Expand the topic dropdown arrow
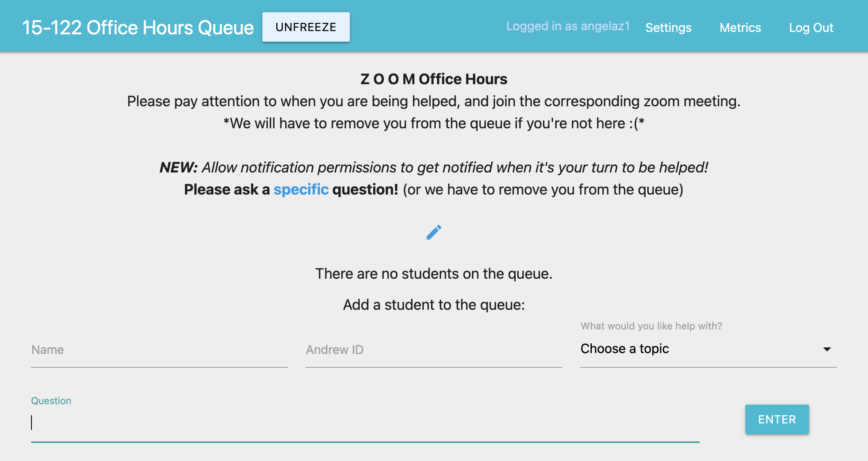The height and width of the screenshot is (461, 868). click(827, 349)
